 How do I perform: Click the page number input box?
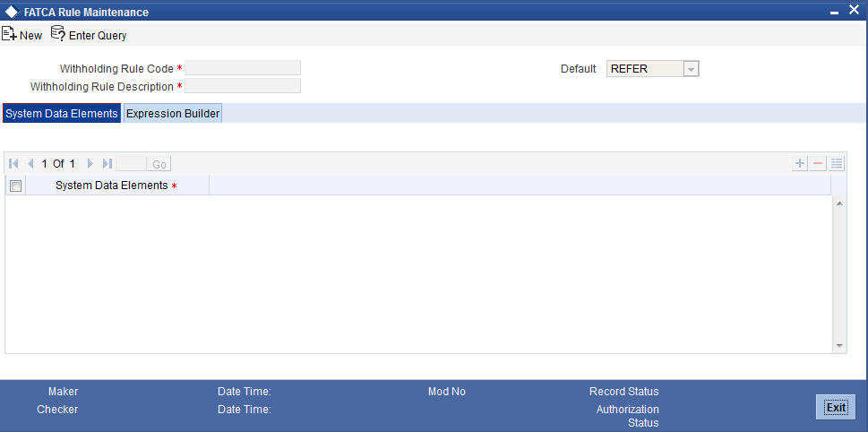pyautogui.click(x=131, y=164)
